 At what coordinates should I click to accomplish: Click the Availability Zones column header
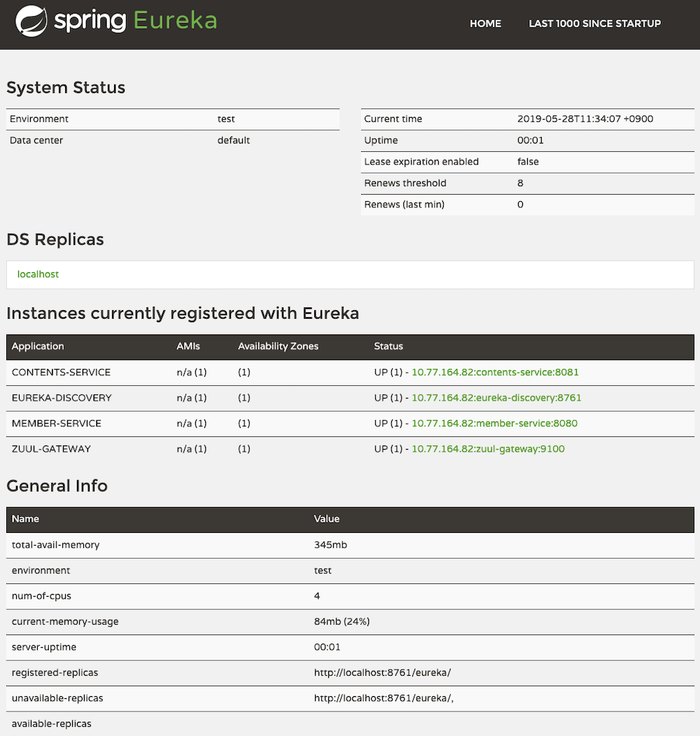coord(278,347)
